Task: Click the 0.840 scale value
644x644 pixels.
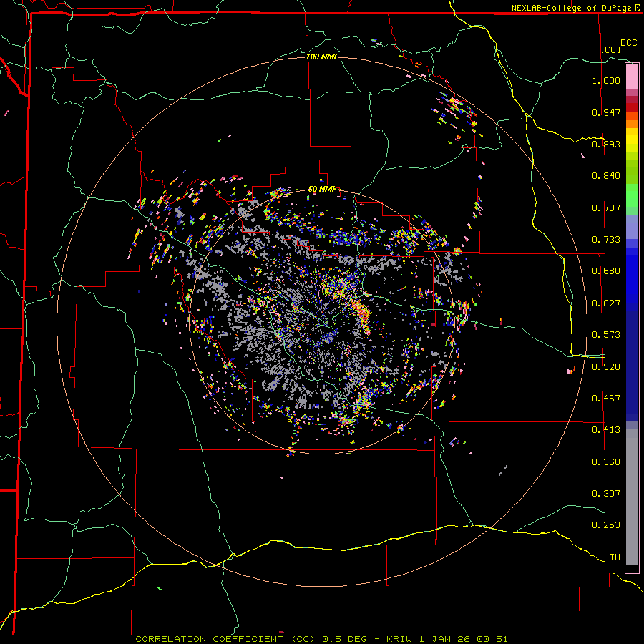Action: 606,176
